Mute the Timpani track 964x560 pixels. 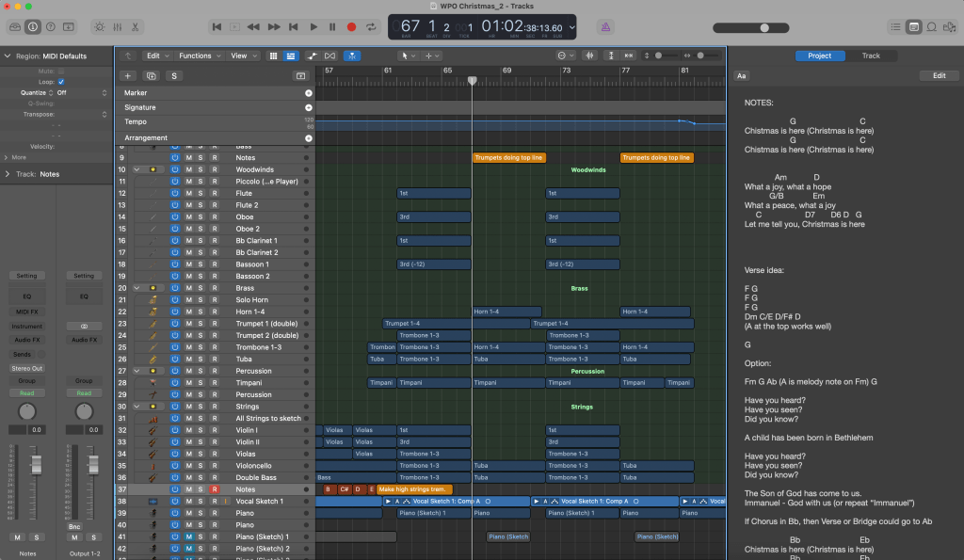188,383
